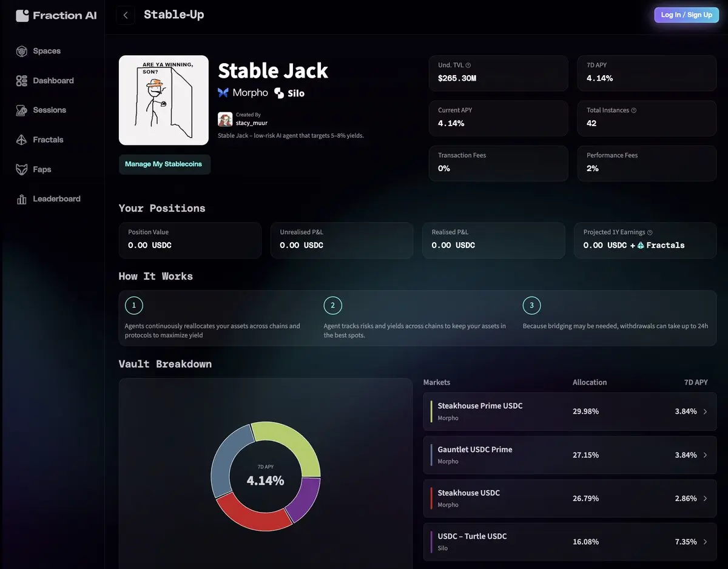The width and height of the screenshot is (728, 569).
Task: Click the 29.98% allocation value
Action: (585, 411)
